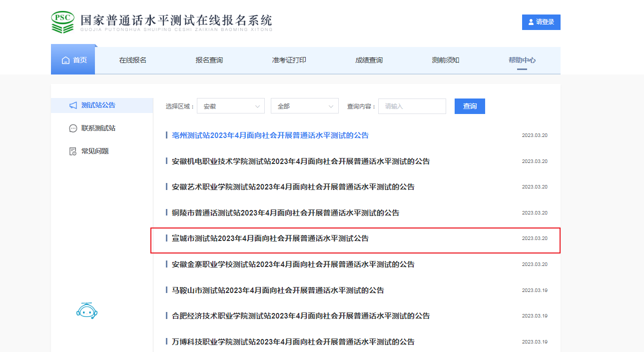Click the home icon in 首页 tab
644x352 pixels.
tap(65, 60)
